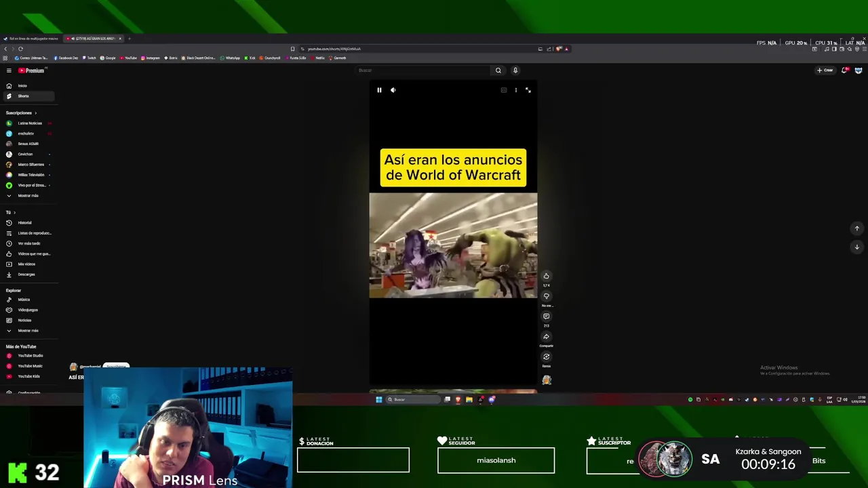The height and width of the screenshot is (488, 868).
Task: Open YouTube Studio link
Action: 27,356
